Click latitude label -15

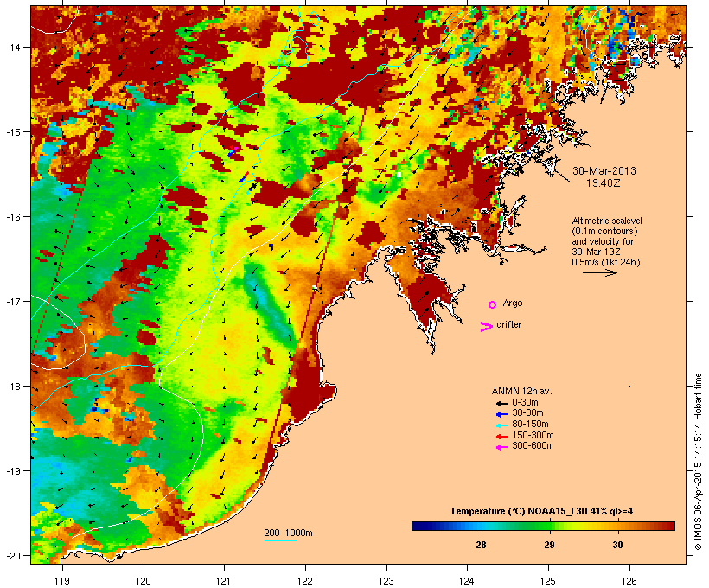[12, 132]
